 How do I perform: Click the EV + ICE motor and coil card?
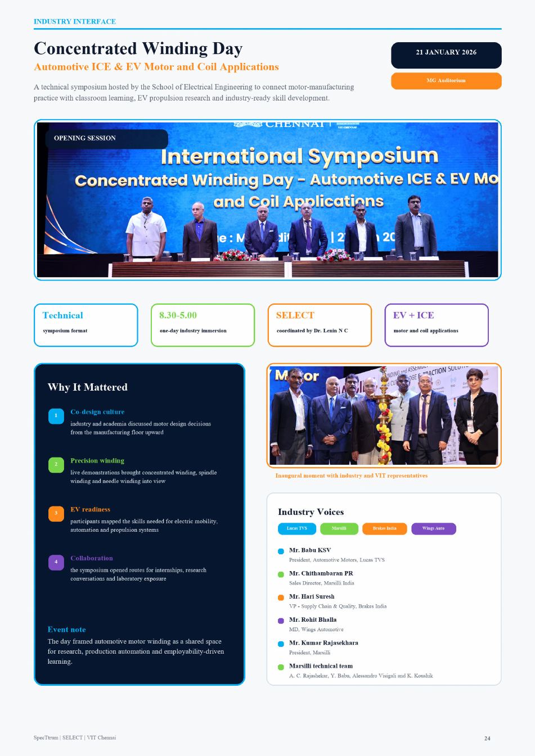[437, 325]
